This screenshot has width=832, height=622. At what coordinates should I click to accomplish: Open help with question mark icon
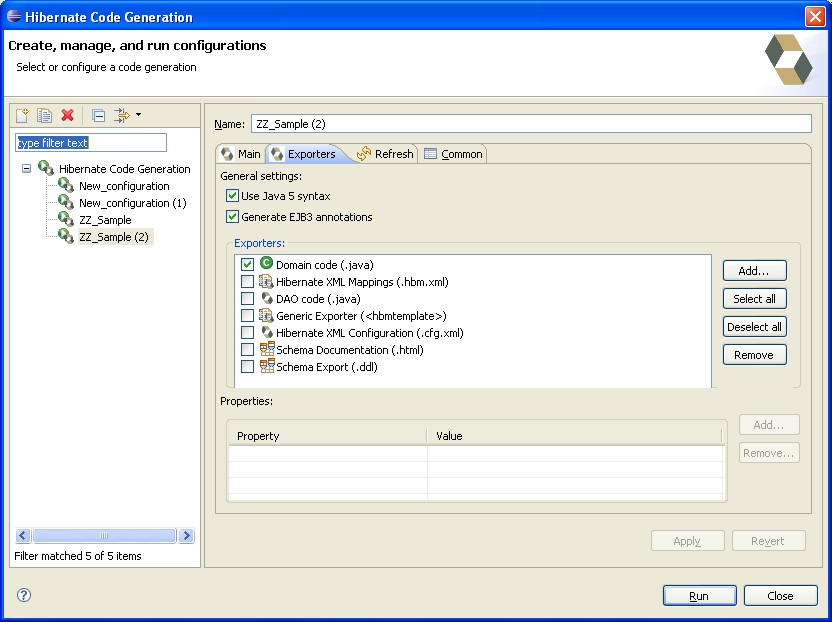pos(24,595)
